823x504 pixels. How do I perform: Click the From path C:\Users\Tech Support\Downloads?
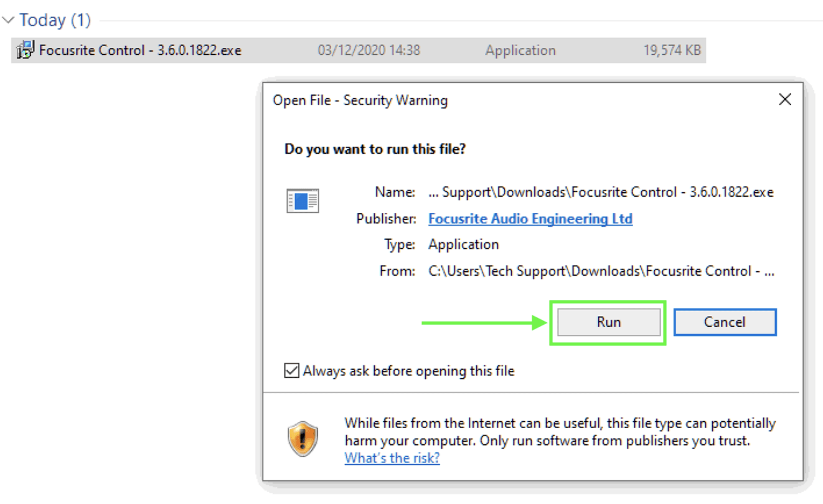601,271
